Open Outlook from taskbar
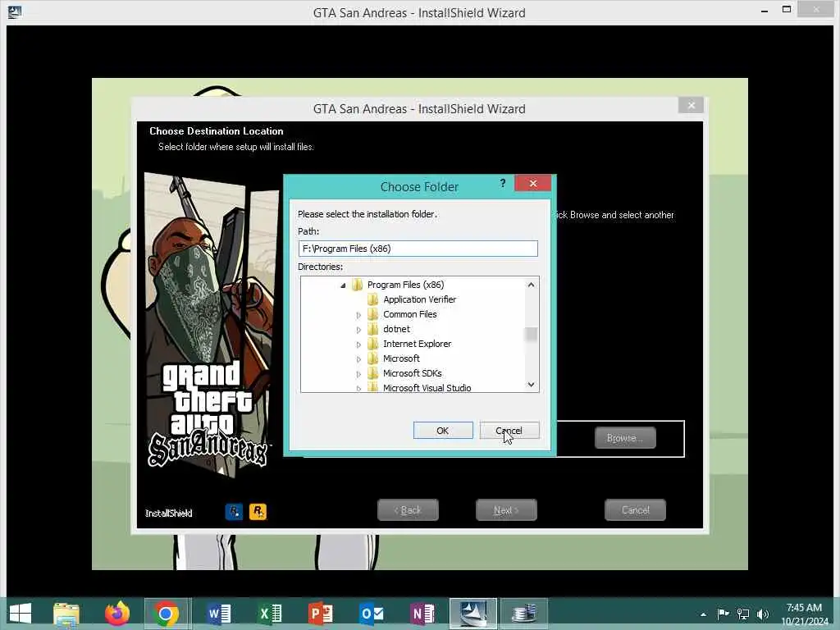840x630 pixels. (372, 614)
